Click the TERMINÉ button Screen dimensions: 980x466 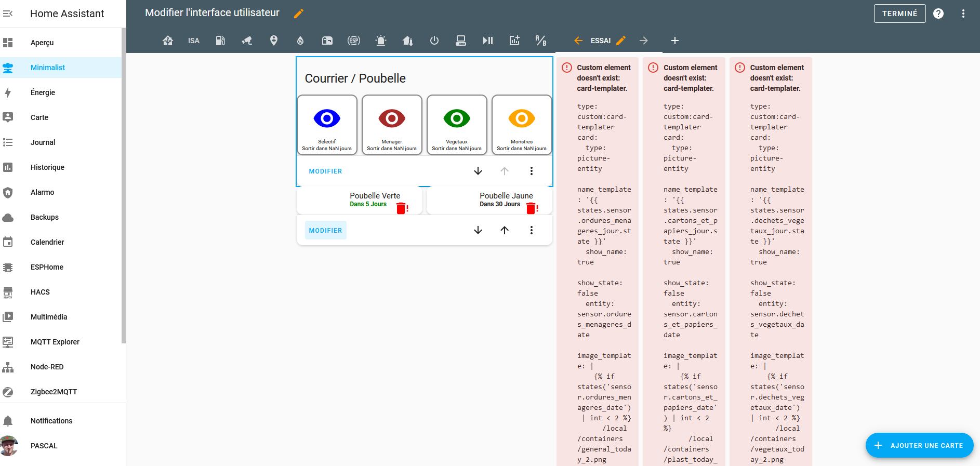tap(899, 14)
